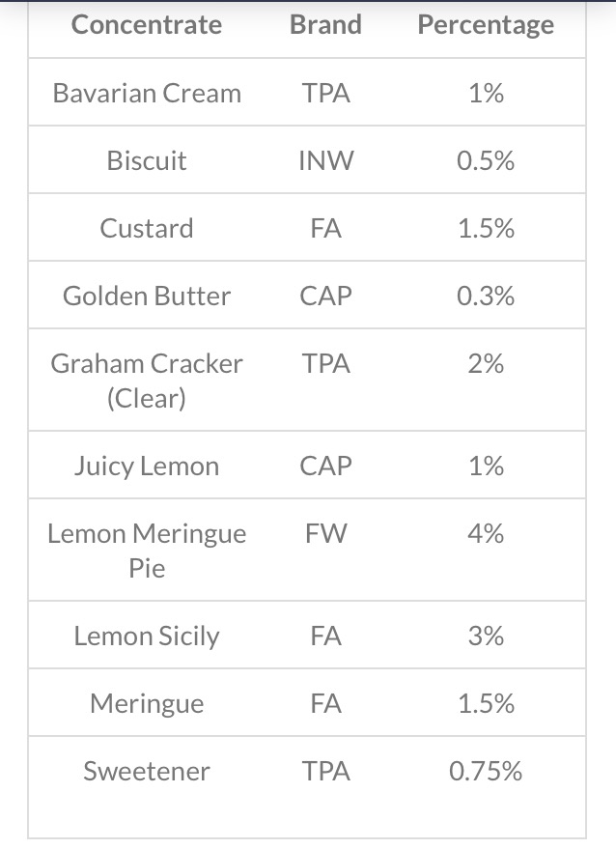Screen dimensions: 616x849
Task: Click the FW brand for Lemon Meringue Pie
Action: click(x=325, y=534)
